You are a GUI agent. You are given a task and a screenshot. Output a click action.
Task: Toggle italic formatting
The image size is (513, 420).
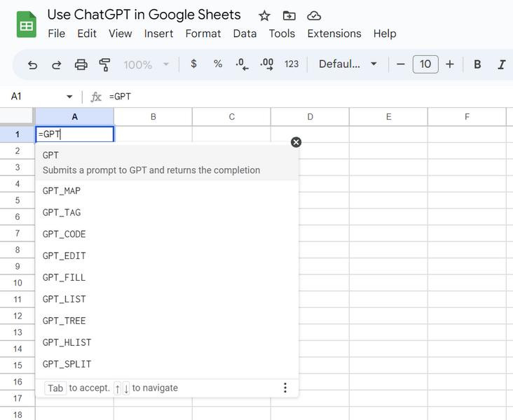pyautogui.click(x=501, y=64)
